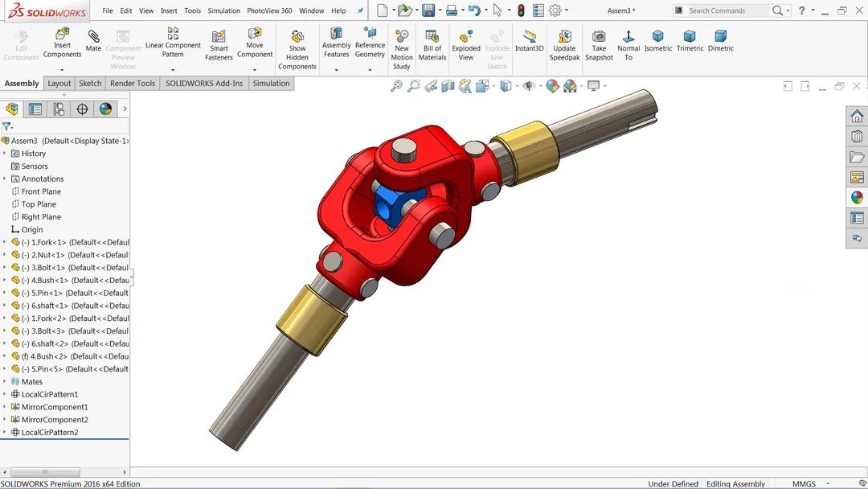Expand LocalCirPattern1
This screenshot has height=489, width=868.
click(5, 394)
